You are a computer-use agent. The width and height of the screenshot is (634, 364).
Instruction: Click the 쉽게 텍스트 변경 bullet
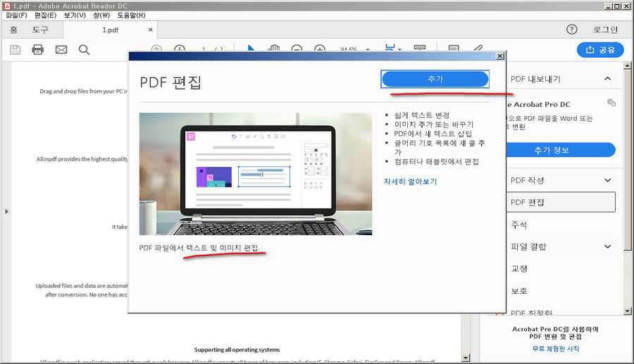[x=422, y=115]
